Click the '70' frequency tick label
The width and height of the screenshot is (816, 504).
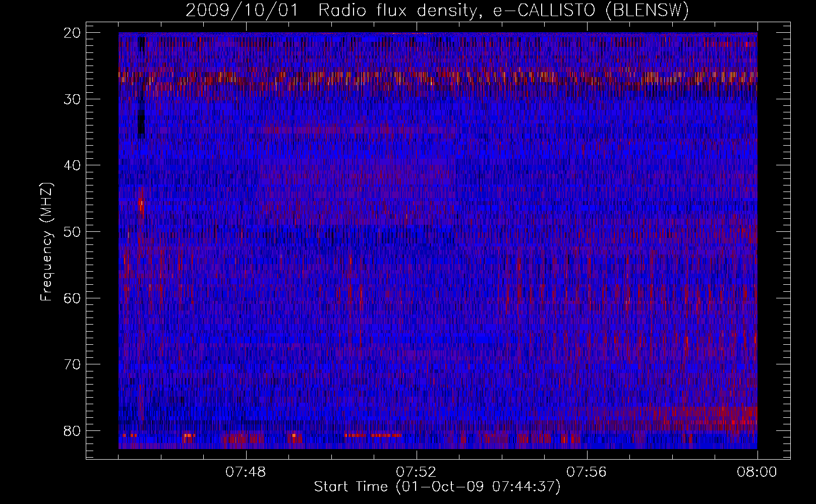[73, 364]
